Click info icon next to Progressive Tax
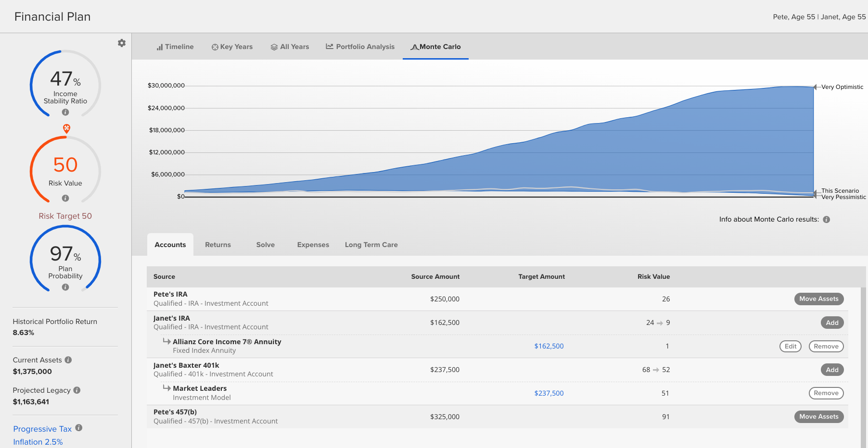The image size is (868, 448). pos(79,427)
